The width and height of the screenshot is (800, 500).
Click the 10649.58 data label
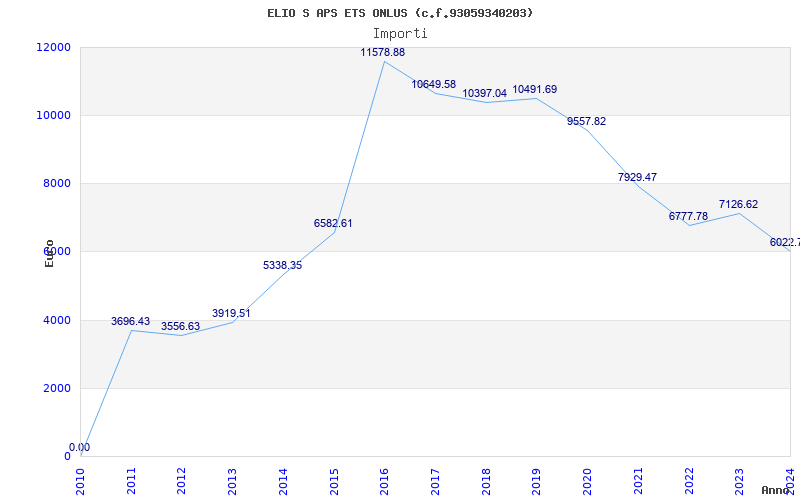click(x=434, y=84)
